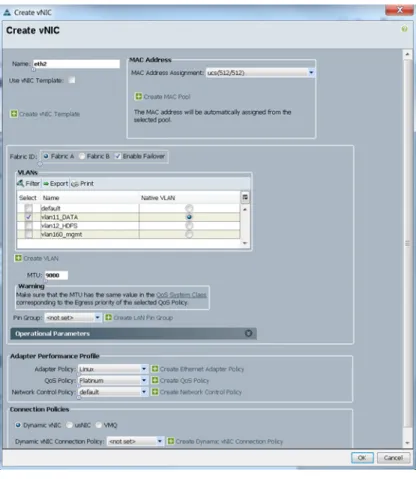
Task: Click the VLAN list scroll up arrow
Action: click(x=245, y=209)
